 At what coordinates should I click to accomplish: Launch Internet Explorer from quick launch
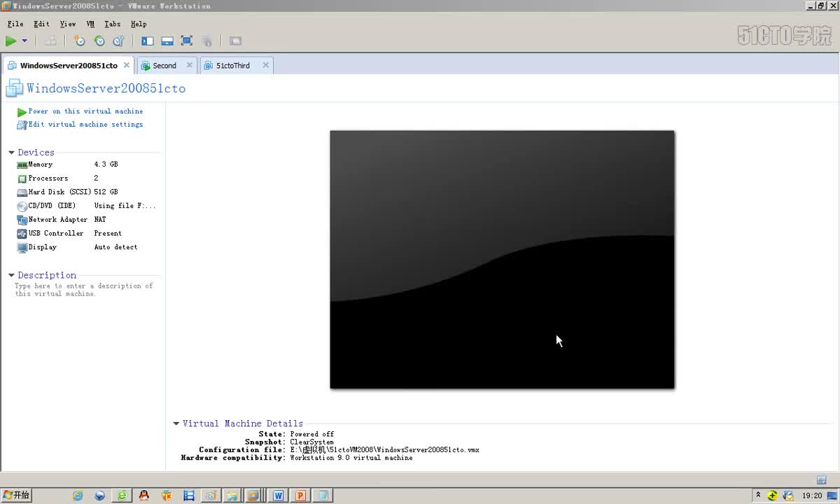(x=78, y=496)
